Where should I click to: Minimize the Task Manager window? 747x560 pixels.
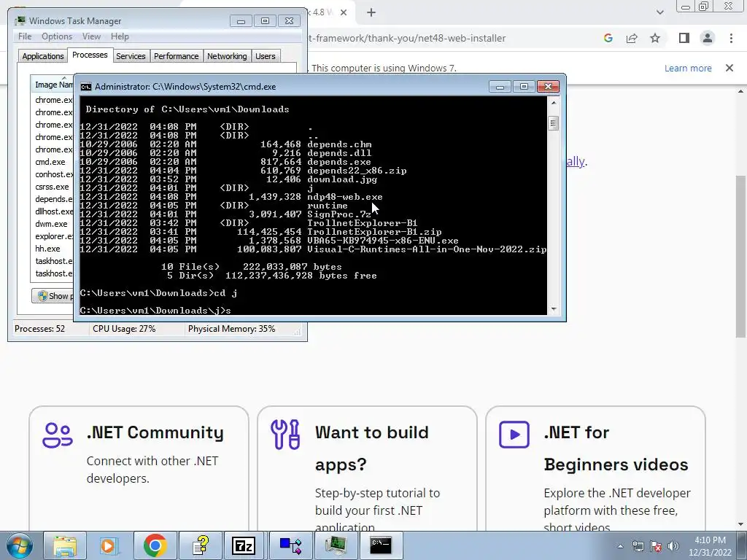pyautogui.click(x=241, y=21)
